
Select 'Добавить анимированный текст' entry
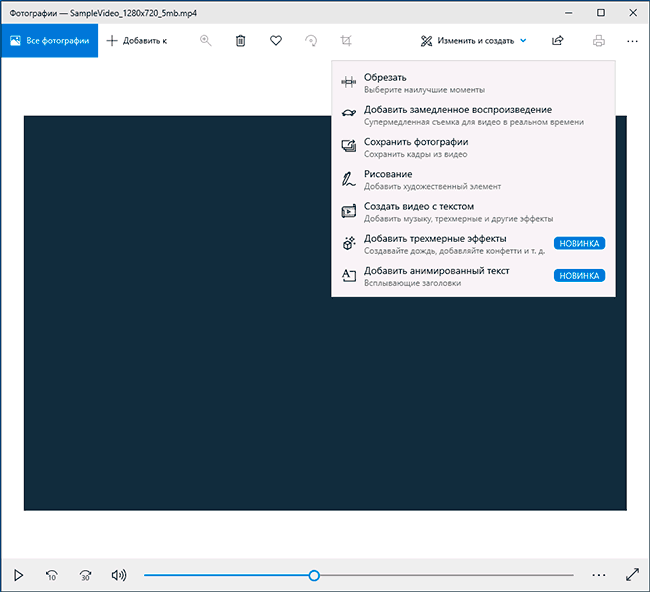pyautogui.click(x=473, y=277)
